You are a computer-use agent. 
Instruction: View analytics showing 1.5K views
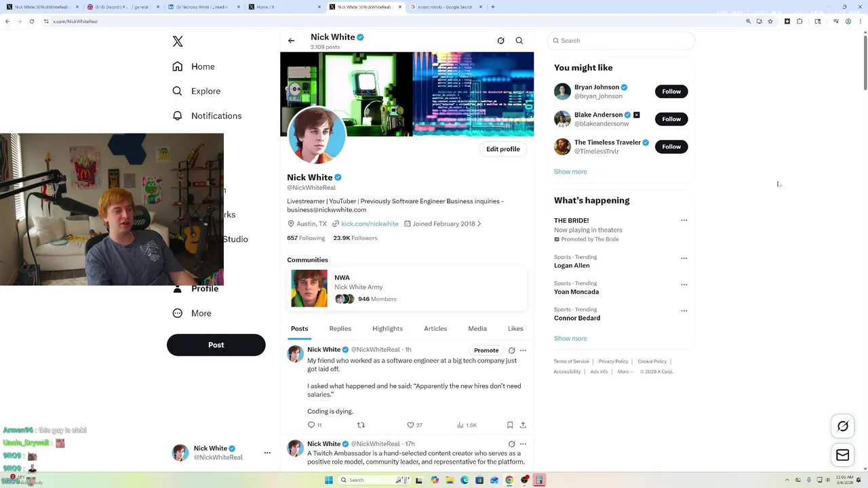click(467, 425)
